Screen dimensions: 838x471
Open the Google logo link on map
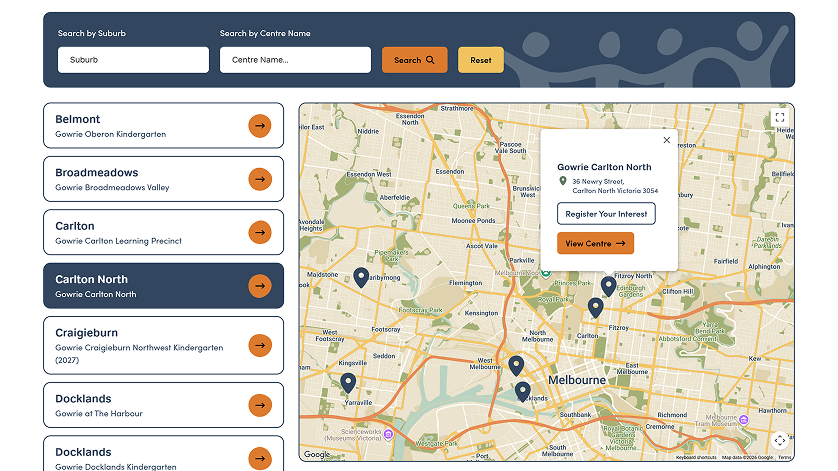(317, 454)
